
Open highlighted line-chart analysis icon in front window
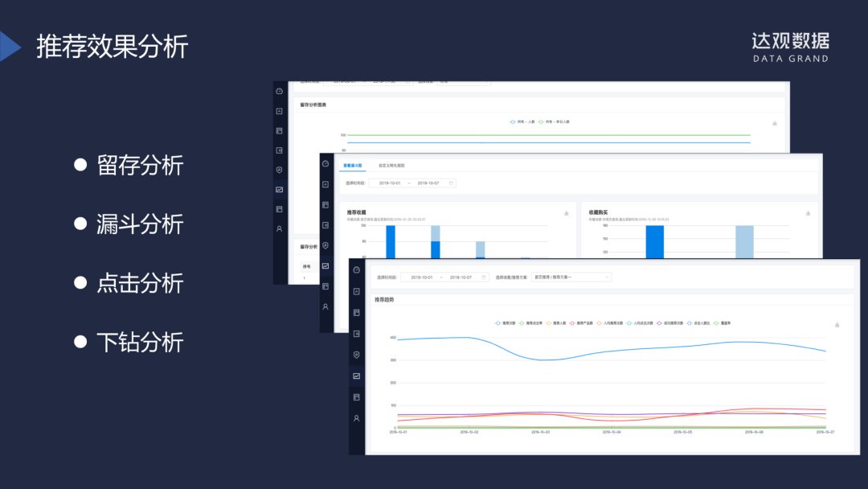pyautogui.click(x=357, y=376)
